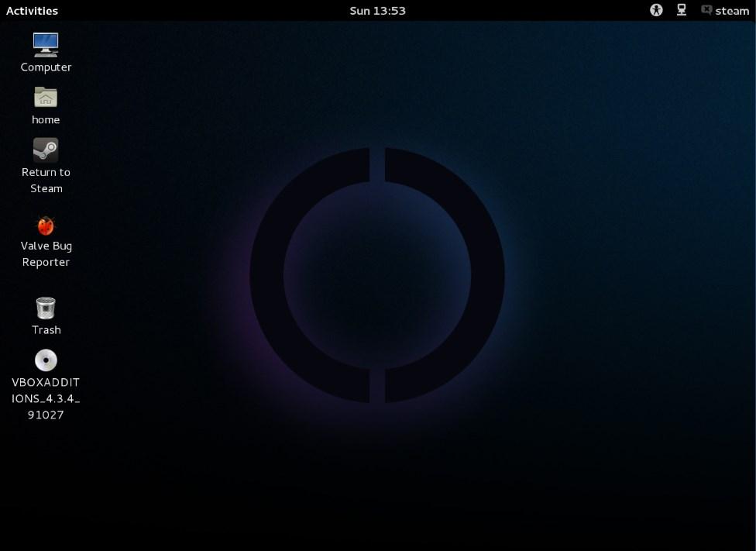Screen dimensions: 756x551
Task: Click the network status icon in top bar
Action: click(x=682, y=9)
